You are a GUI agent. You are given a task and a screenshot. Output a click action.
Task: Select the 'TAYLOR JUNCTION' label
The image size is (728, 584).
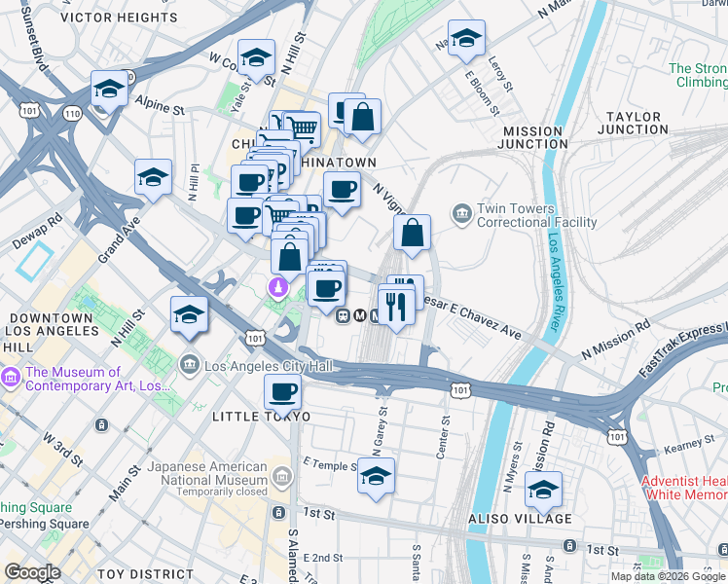634,123
